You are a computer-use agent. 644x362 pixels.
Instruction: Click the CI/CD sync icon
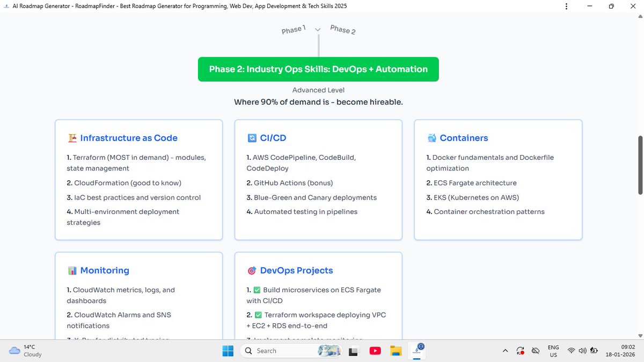252,138
